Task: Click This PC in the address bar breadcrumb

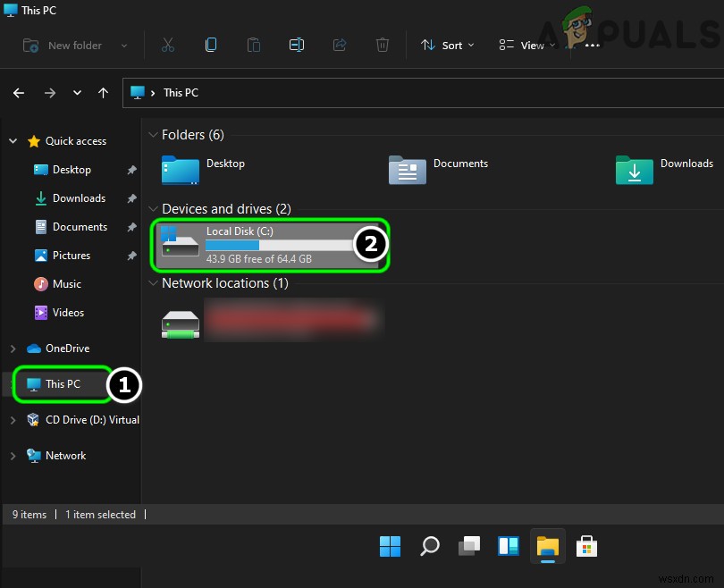Action: pos(181,92)
